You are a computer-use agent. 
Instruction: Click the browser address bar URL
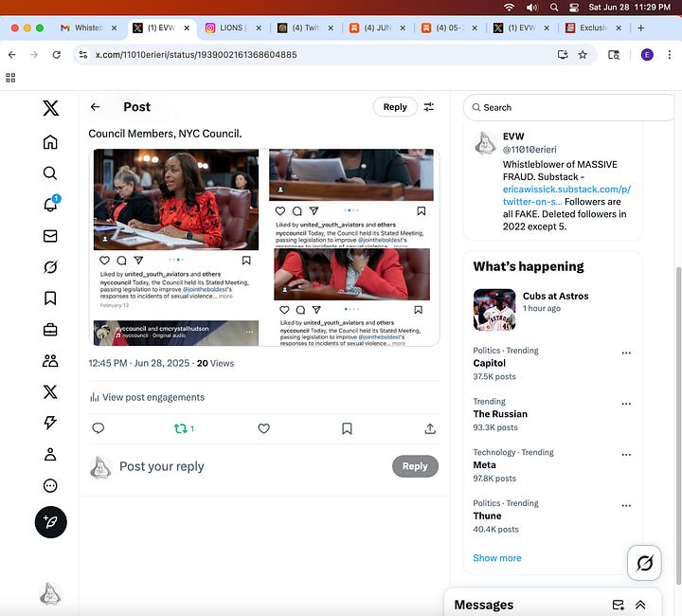click(x=196, y=55)
